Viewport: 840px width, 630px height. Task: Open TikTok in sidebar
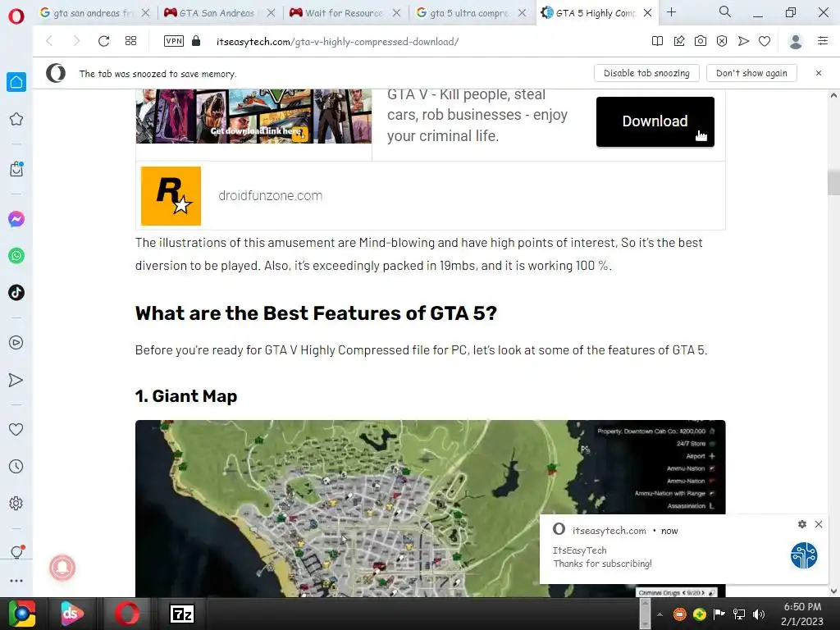[x=16, y=293]
